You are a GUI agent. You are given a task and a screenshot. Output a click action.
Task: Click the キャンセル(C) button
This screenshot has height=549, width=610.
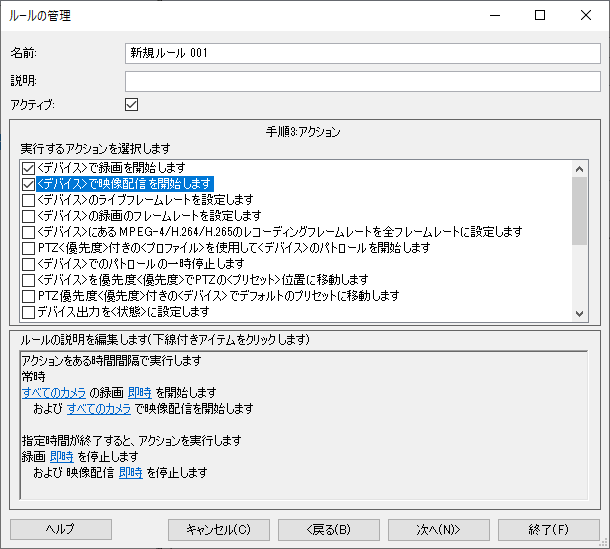219,530
